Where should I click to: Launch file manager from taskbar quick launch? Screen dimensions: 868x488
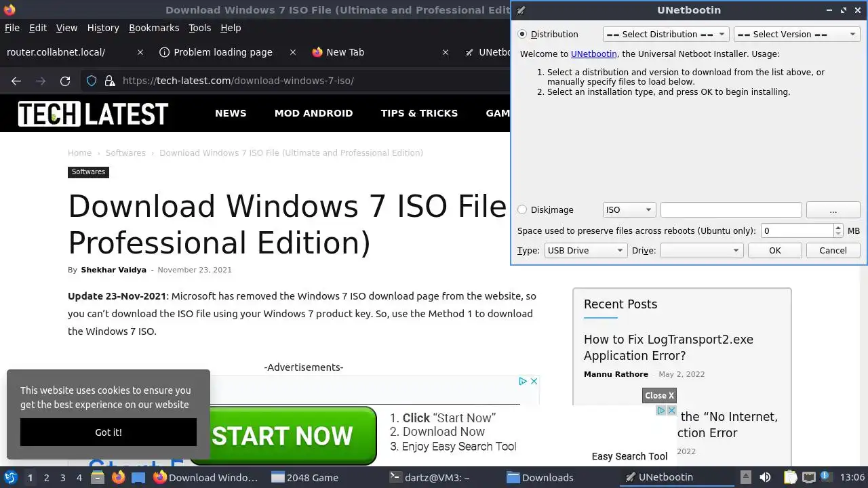point(97,477)
